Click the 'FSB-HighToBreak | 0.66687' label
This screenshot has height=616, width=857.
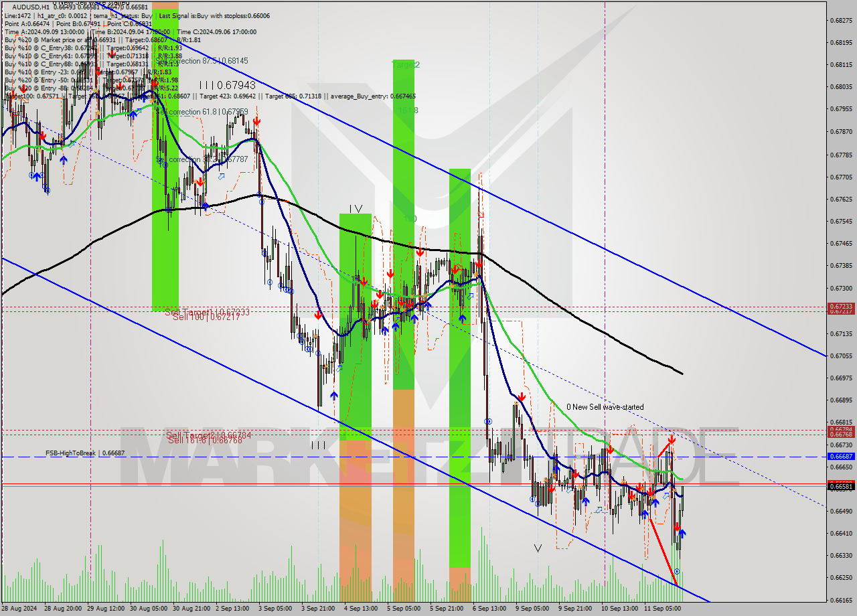pos(85,453)
